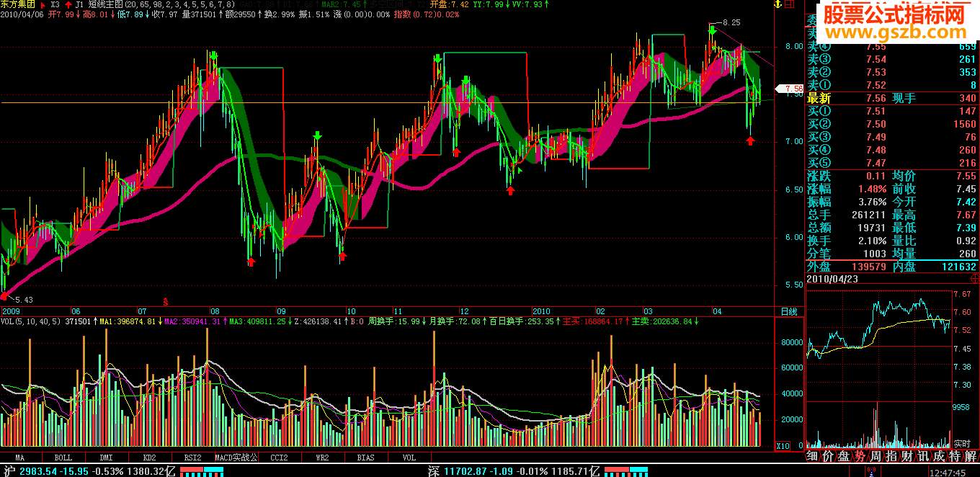The width and height of the screenshot is (980, 477).
Task: Click the Shenzhen index red-cyan volume bar
Action: [626, 471]
